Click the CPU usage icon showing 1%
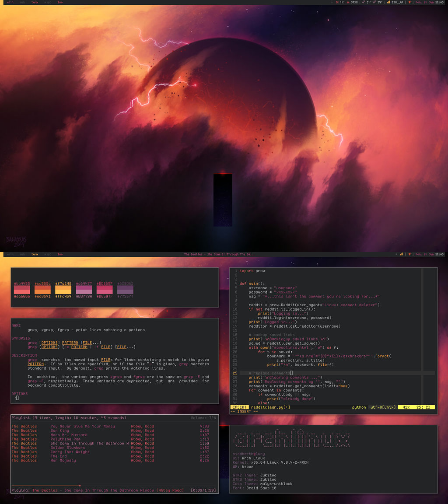 (x=337, y=2)
